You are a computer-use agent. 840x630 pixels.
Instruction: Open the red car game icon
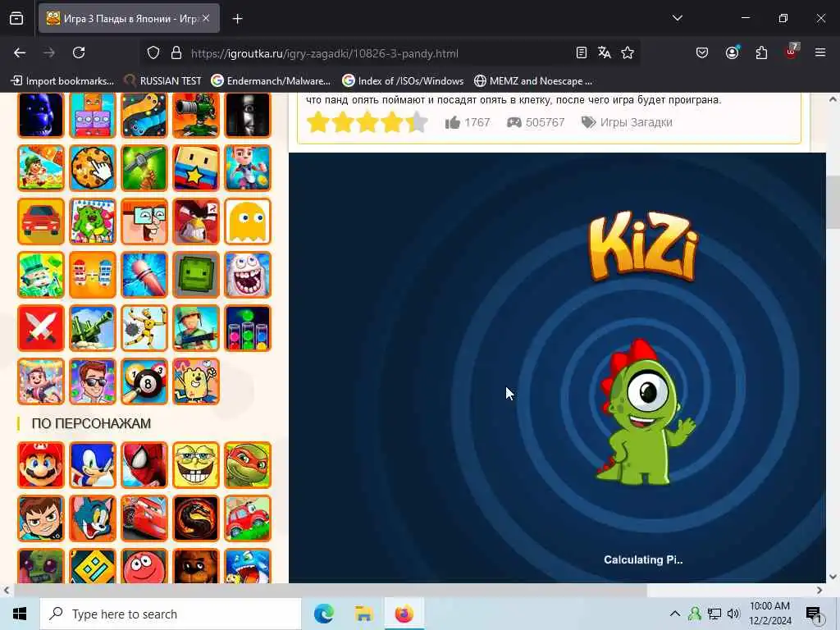tap(41, 221)
